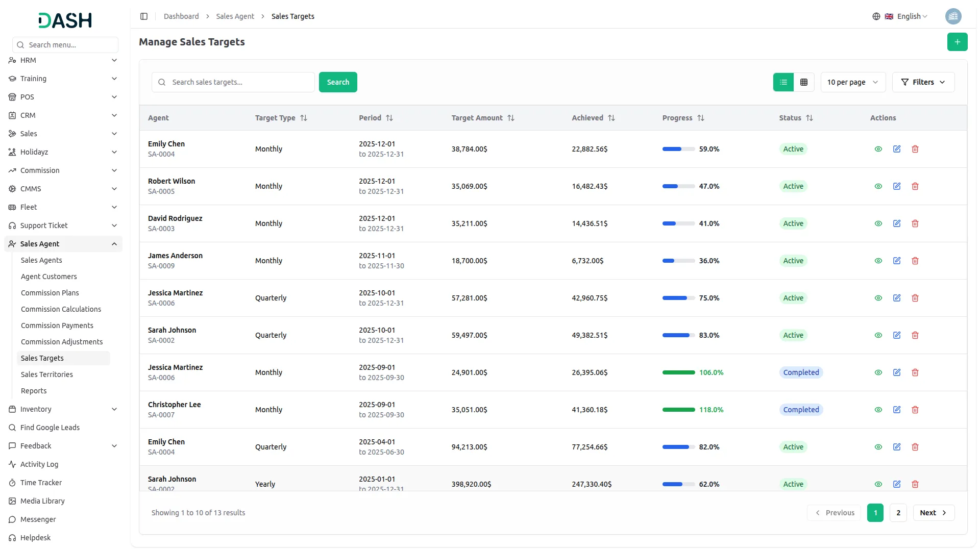This screenshot has width=980, height=551.
Task: Switch to grid view layout
Action: (x=803, y=82)
